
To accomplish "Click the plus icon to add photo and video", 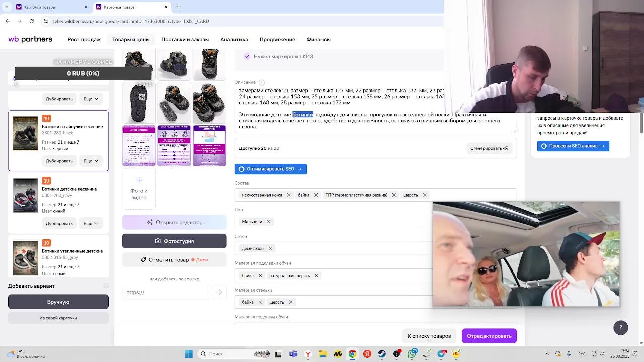I will pyautogui.click(x=139, y=180).
